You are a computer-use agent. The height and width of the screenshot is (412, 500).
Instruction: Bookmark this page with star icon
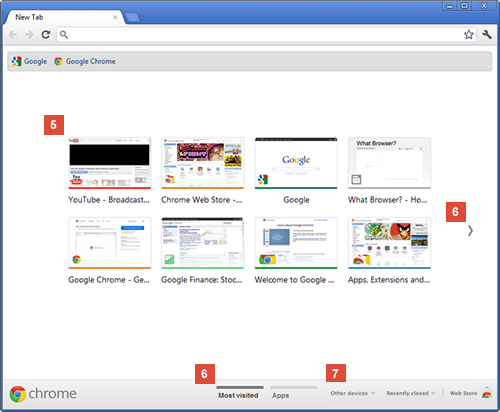pos(469,34)
